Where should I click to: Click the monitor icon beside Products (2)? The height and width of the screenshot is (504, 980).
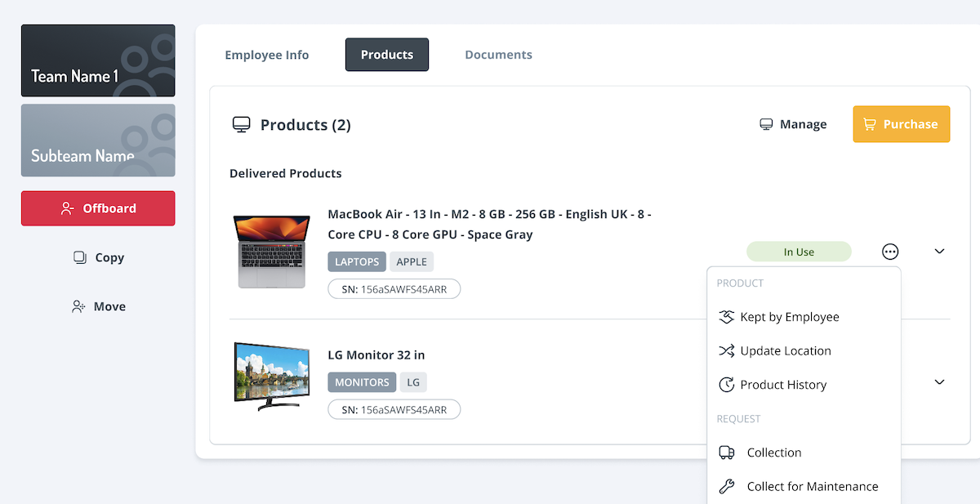(x=241, y=125)
